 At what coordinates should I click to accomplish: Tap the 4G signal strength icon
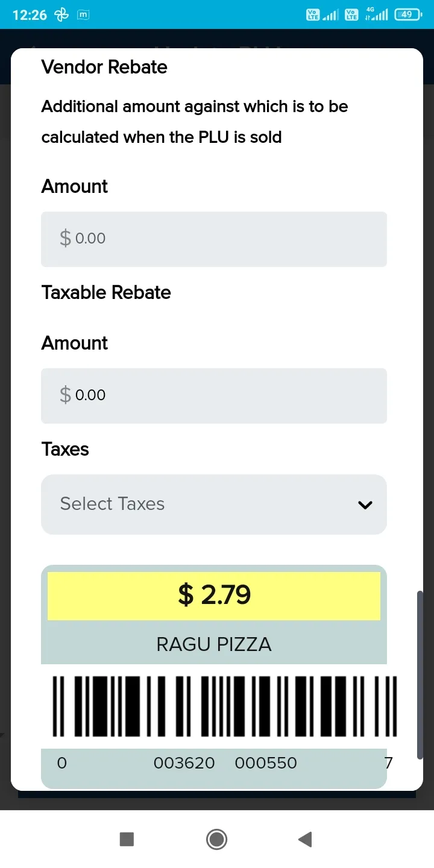tap(377, 14)
